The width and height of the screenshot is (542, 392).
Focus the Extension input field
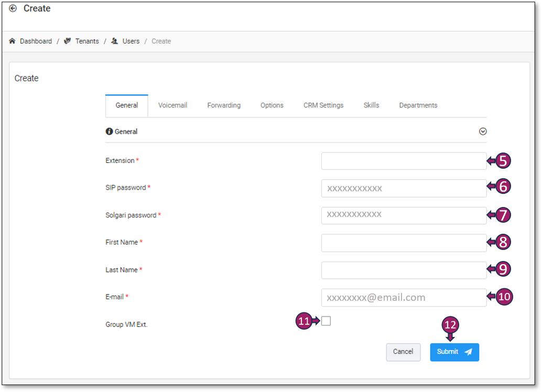tap(404, 161)
